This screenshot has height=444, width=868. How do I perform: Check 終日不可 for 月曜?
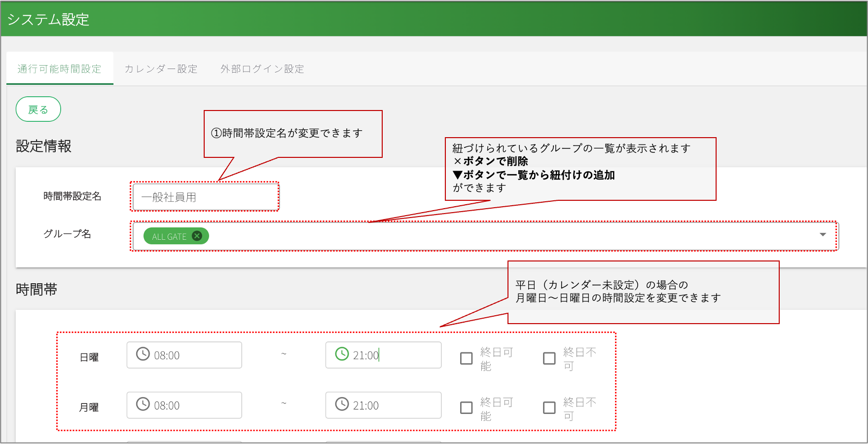click(549, 408)
